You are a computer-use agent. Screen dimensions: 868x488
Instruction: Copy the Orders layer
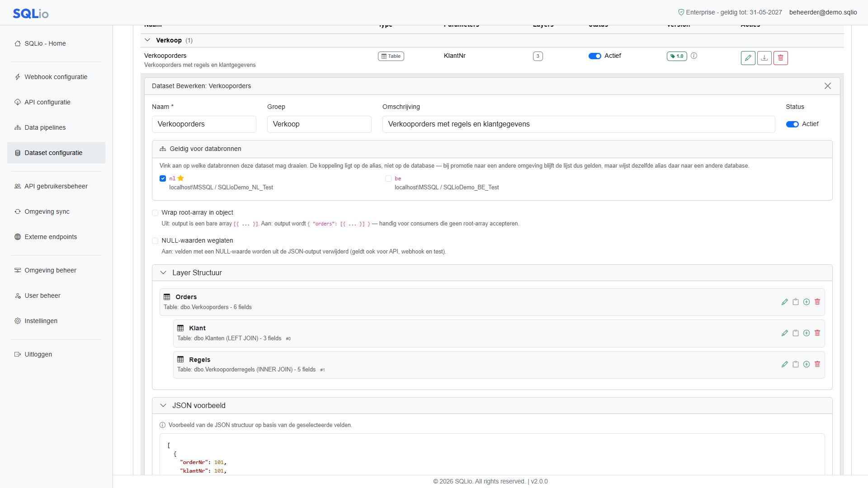coord(796,302)
